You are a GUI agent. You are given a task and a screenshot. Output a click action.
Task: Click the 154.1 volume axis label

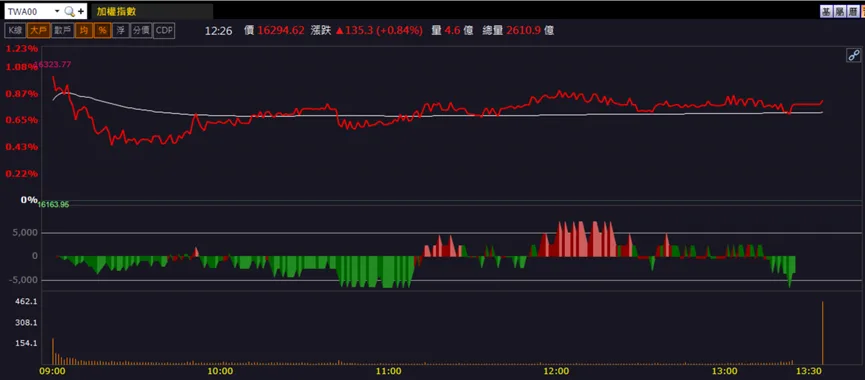(x=26, y=343)
